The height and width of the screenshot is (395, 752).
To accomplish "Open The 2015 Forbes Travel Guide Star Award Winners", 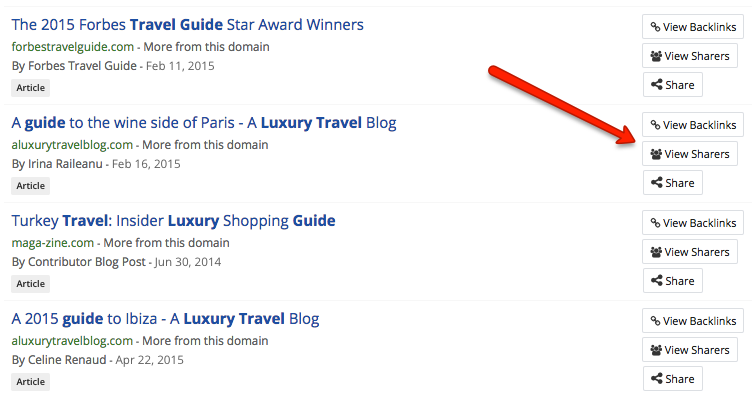I will click(x=188, y=24).
